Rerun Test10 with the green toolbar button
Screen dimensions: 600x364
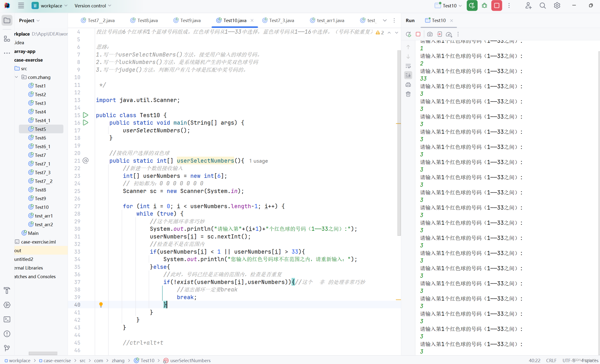coord(472,6)
